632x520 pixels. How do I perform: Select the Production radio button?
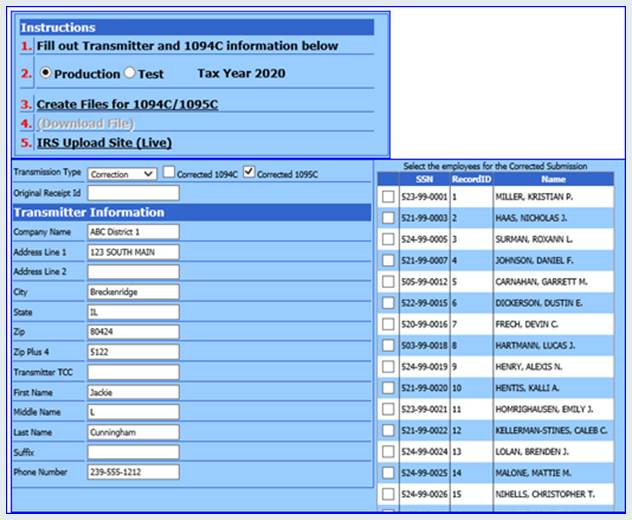point(46,73)
